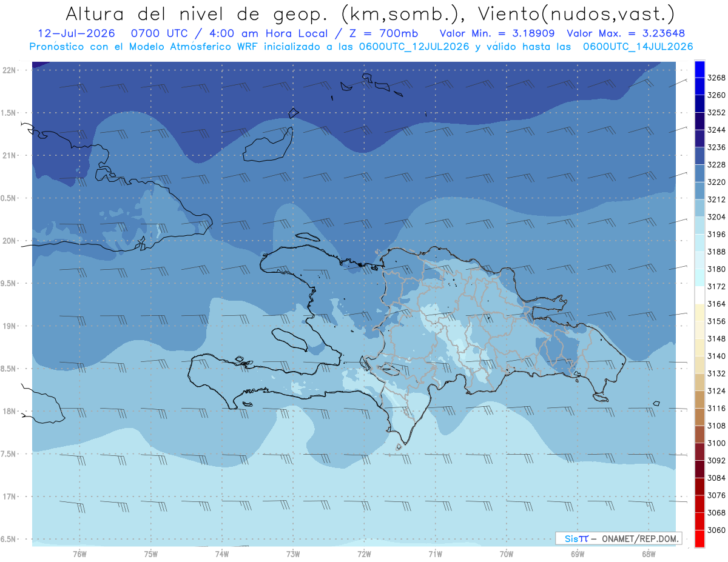The height and width of the screenshot is (562, 728).
Task: Click the '3236' legend value
Action: (x=716, y=147)
